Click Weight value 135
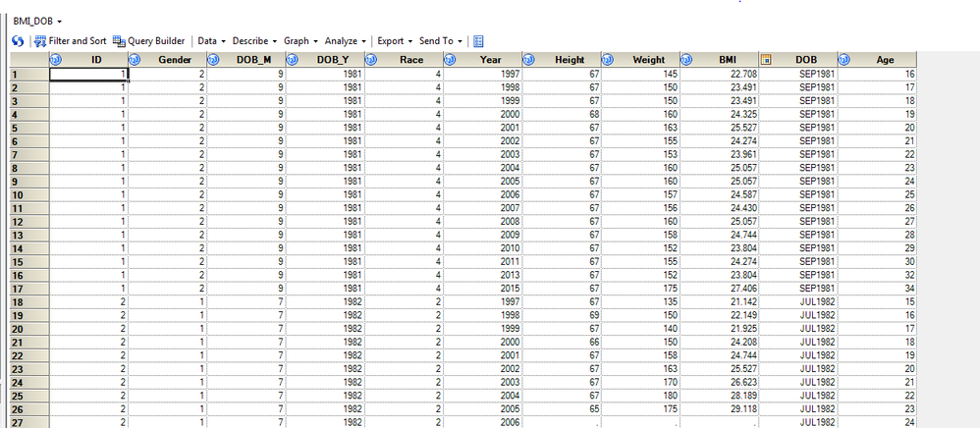The height and width of the screenshot is (428, 980). [640, 301]
